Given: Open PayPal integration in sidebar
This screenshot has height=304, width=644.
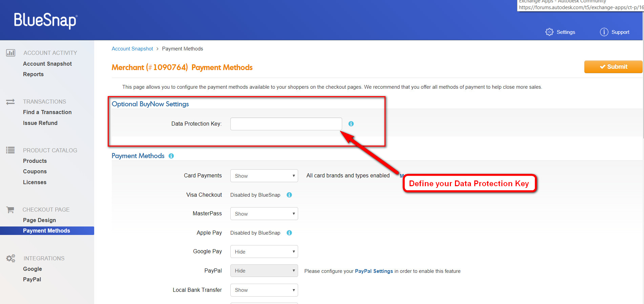Looking at the screenshot, I should 32,279.
